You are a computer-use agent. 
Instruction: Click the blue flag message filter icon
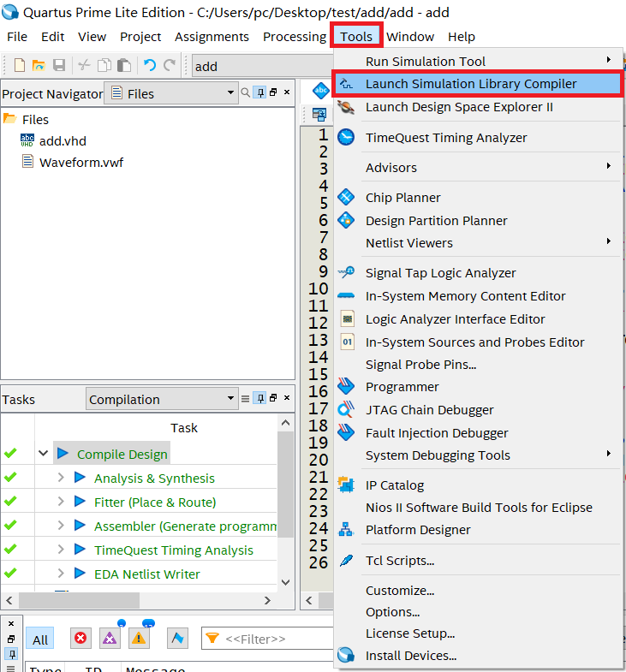177,639
